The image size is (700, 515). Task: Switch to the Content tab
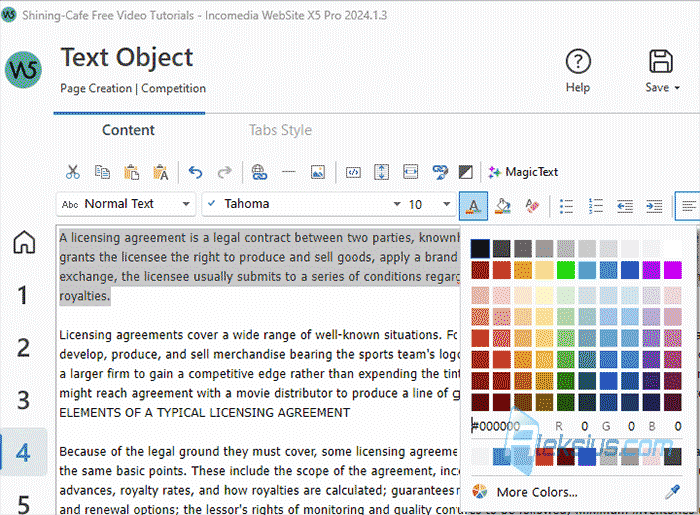[x=129, y=130]
